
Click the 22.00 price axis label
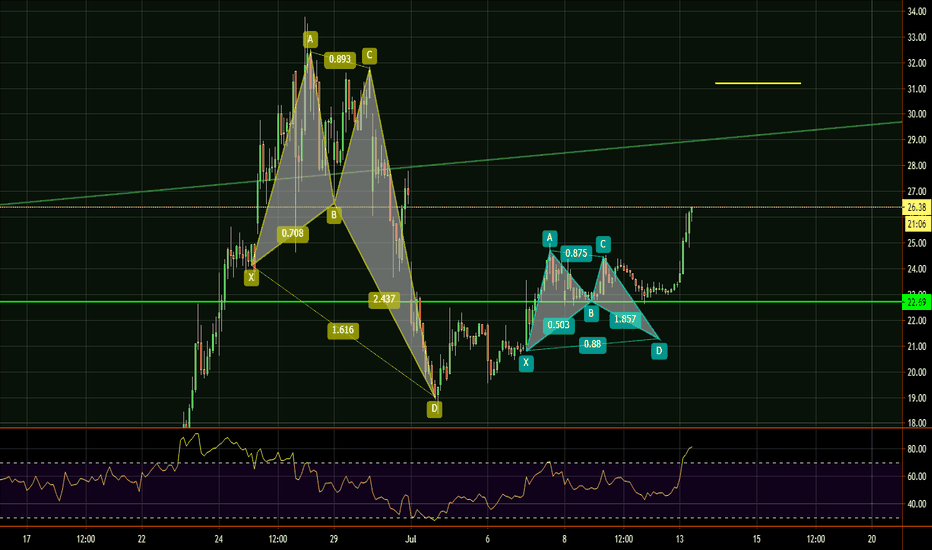(917, 321)
